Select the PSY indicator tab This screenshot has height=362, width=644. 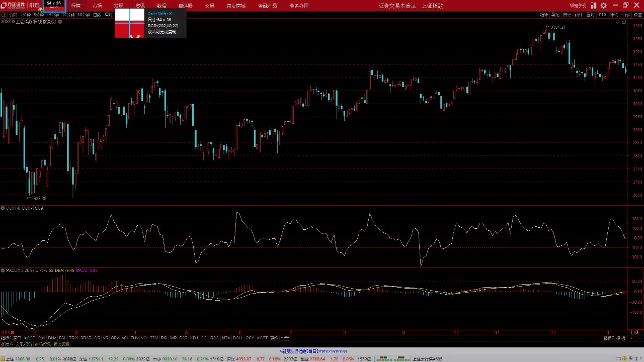pos(250,338)
